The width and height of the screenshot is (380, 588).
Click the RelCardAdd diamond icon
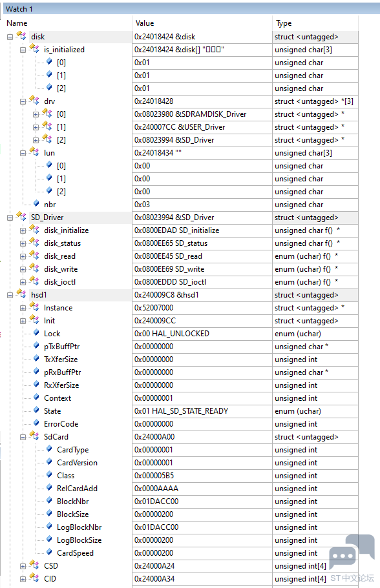point(49,488)
